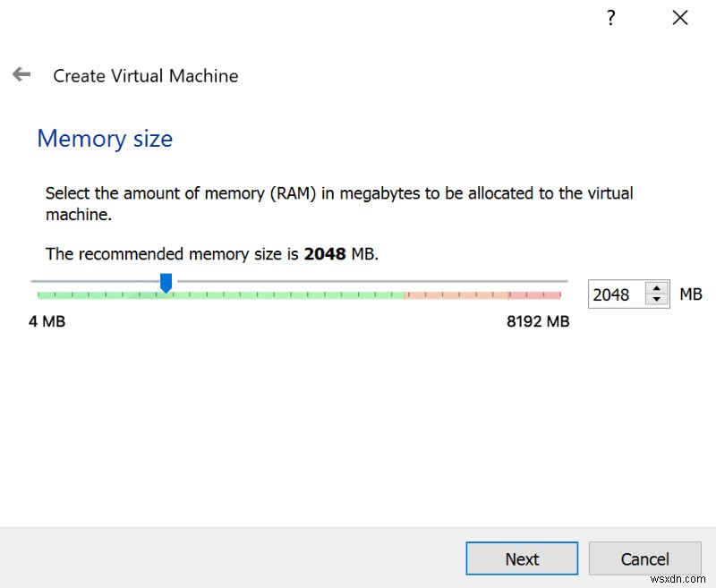Open the wizard help with the question mark

pos(610,17)
